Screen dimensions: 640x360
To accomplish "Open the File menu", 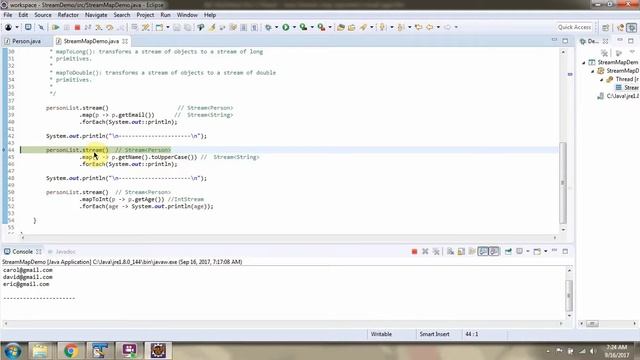I will click(x=8, y=15).
